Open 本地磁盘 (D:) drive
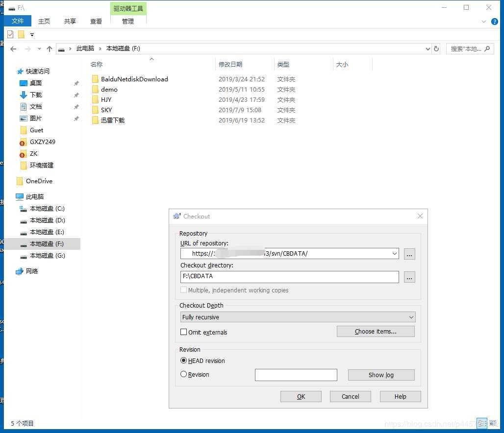504x433 pixels. point(47,220)
